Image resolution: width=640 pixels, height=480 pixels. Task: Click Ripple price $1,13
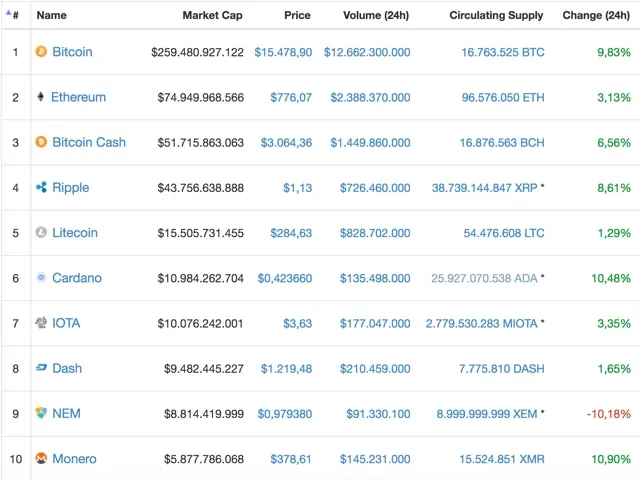(x=298, y=188)
